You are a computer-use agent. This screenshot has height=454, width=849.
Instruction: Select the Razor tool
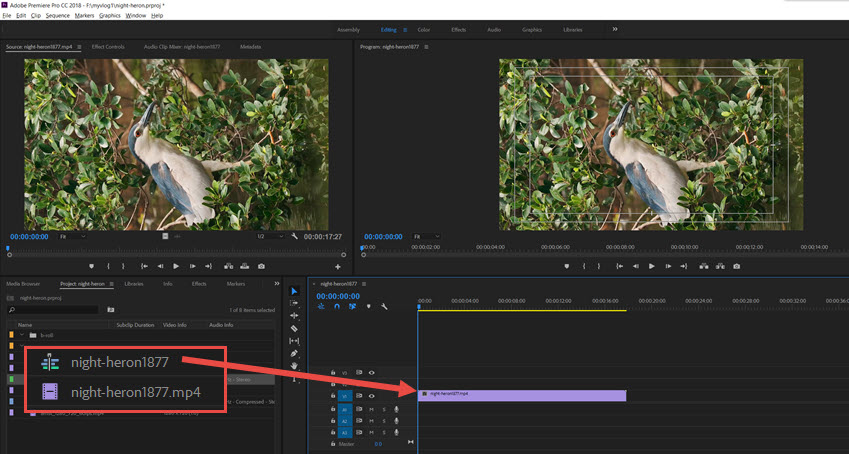click(x=294, y=328)
